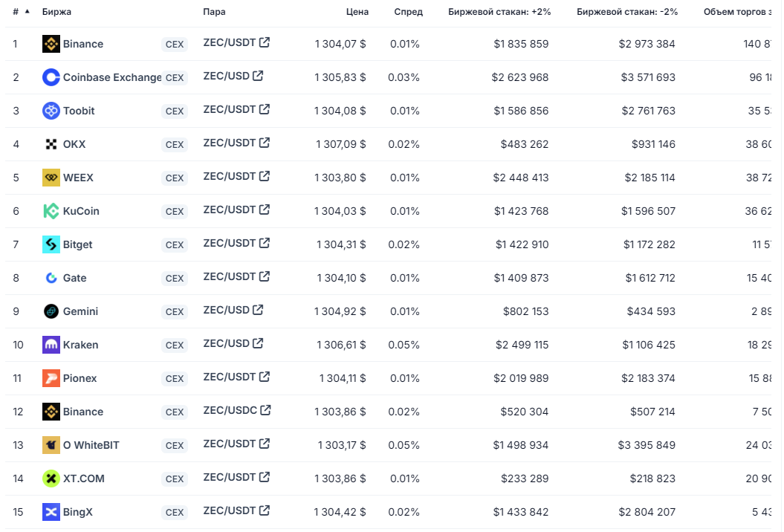Screen dimensions: 784x532
Task: Open the Coinbase Exchange link
Action: coord(112,77)
